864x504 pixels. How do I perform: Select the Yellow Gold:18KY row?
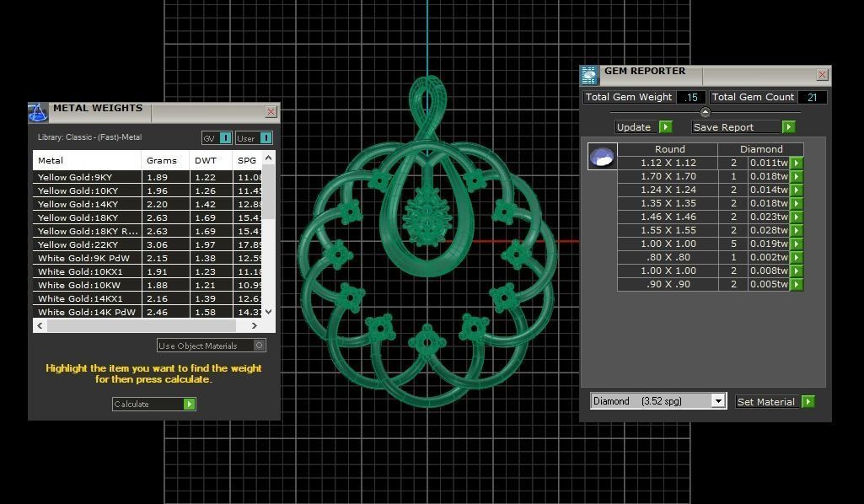[148, 217]
